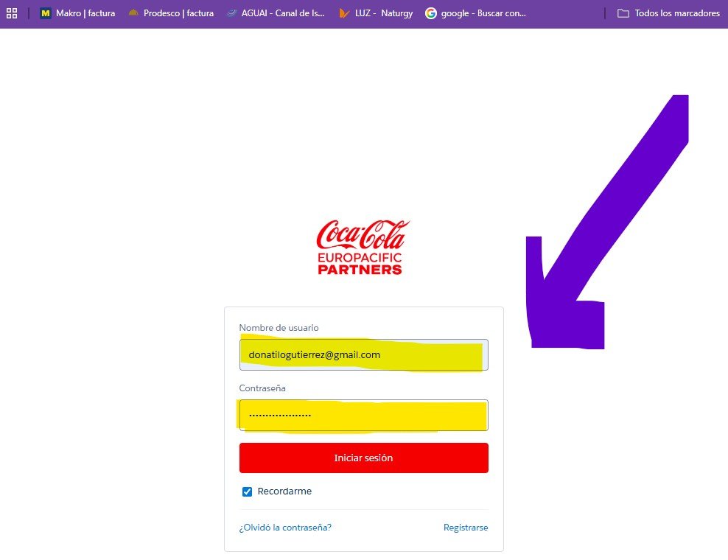Click the Prodesco bookmark favicon
This screenshot has width=728, height=560.
[133, 13]
